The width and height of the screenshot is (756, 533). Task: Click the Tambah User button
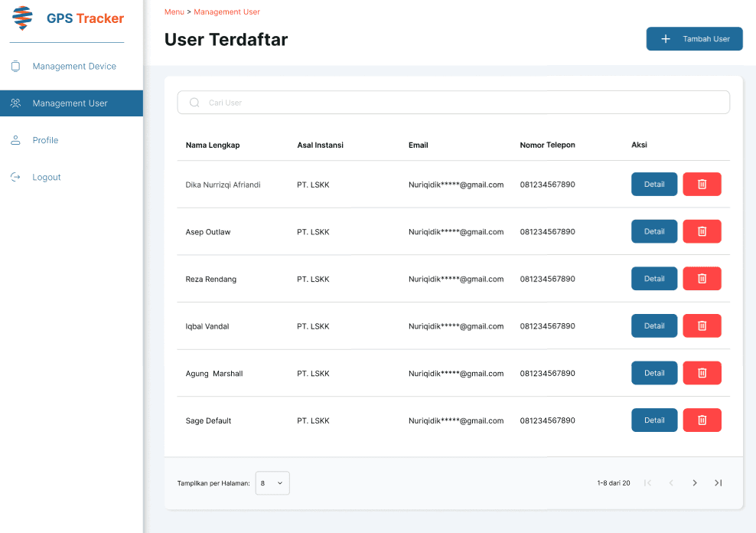coord(694,39)
